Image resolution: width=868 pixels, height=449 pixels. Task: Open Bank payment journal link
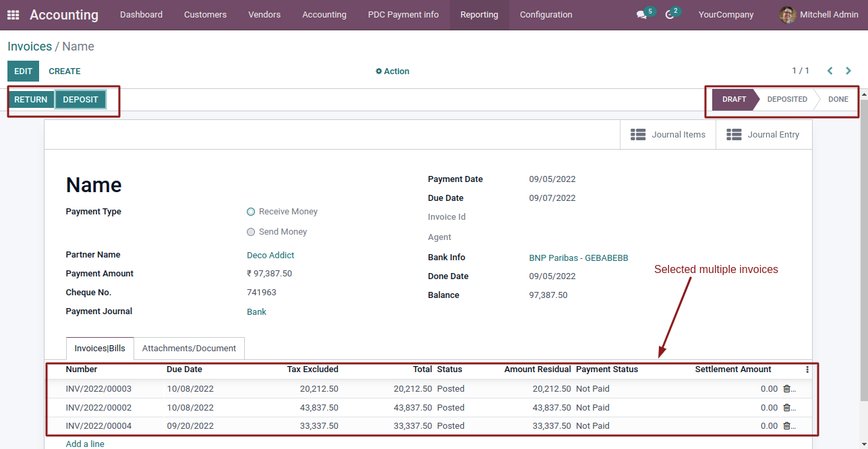[x=256, y=312]
